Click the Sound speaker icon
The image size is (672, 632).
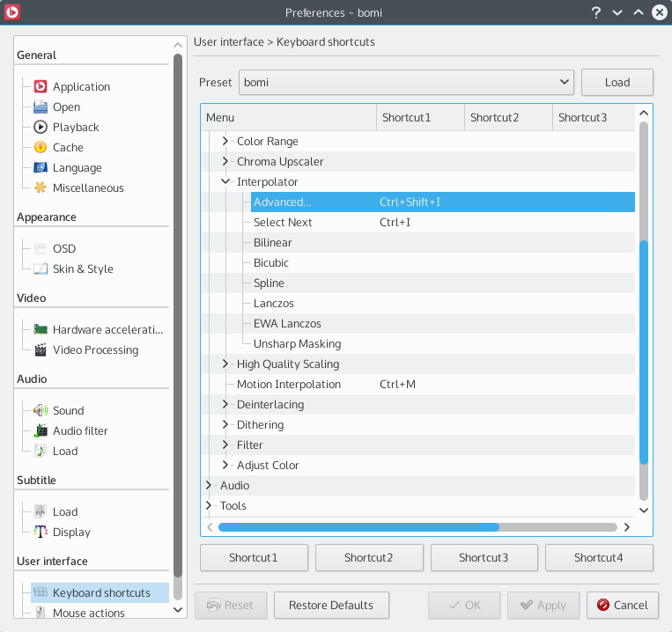40,410
